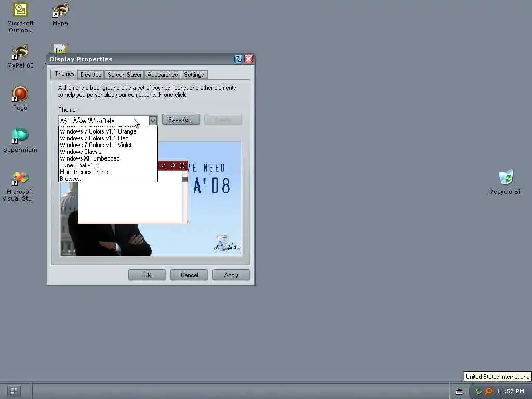The width and height of the screenshot is (532, 399).
Task: Switch to the Desktop tab
Action: [x=91, y=75]
